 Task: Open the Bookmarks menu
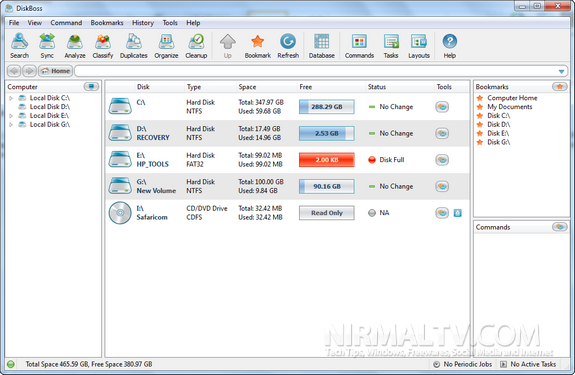[x=107, y=23]
